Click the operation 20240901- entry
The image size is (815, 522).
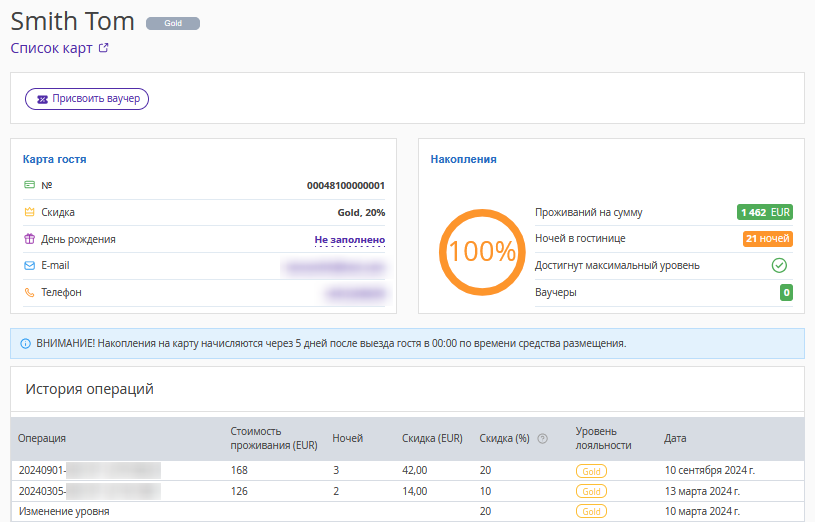[89, 471]
